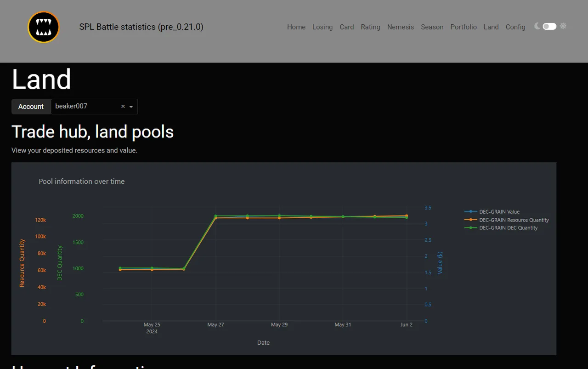
Task: Toggle DEC-GRAIN DEC Quantity legend entry
Action: point(501,227)
